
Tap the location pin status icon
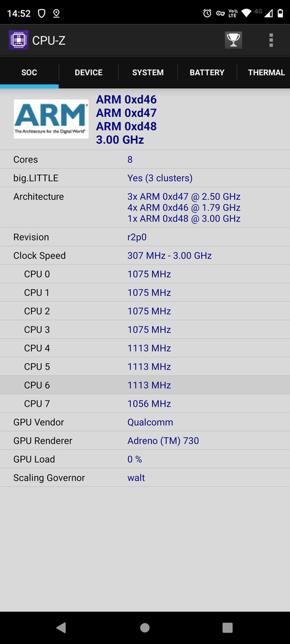click(56, 14)
